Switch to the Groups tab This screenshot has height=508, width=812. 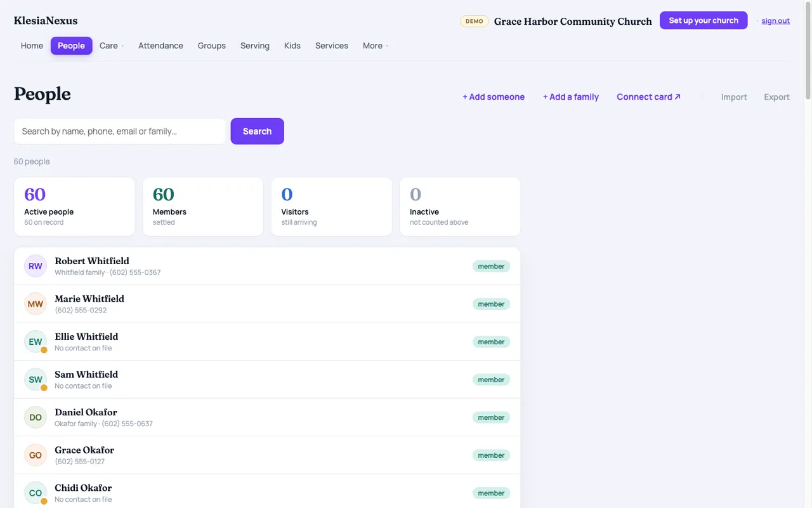point(211,46)
